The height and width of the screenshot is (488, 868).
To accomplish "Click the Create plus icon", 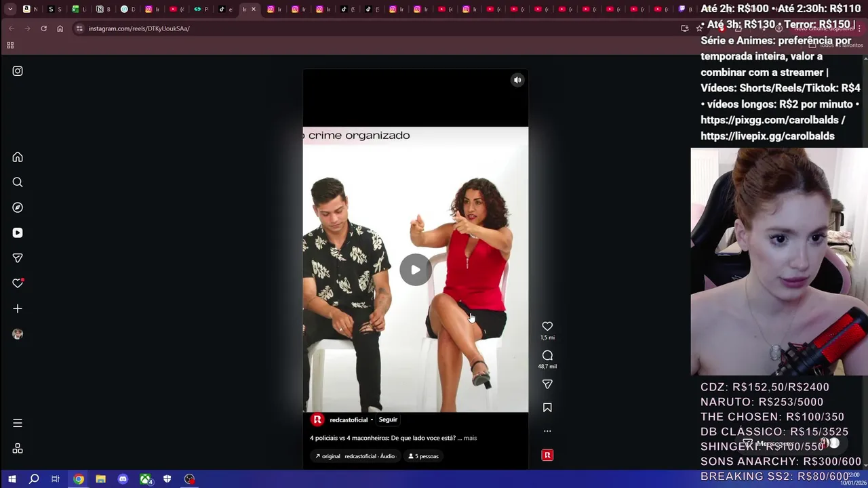I will [18, 308].
